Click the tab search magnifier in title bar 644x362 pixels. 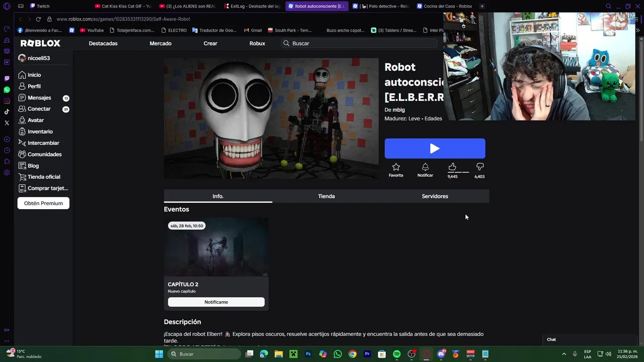click(608, 6)
